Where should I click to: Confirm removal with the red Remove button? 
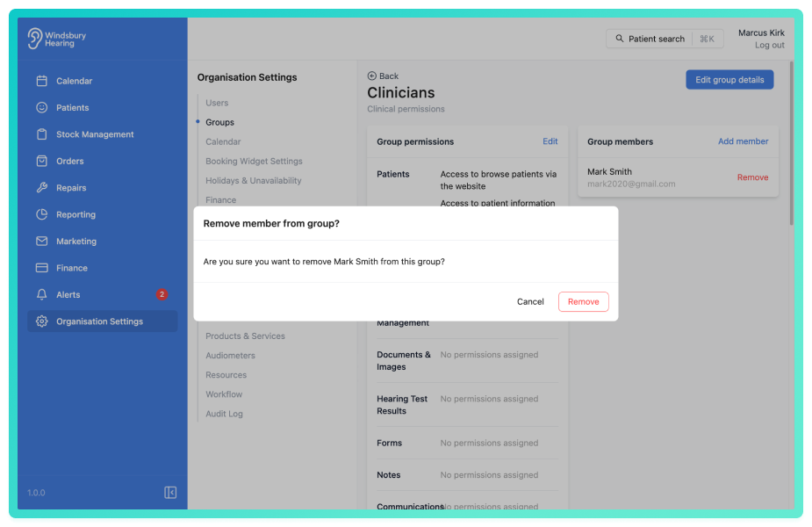(583, 301)
